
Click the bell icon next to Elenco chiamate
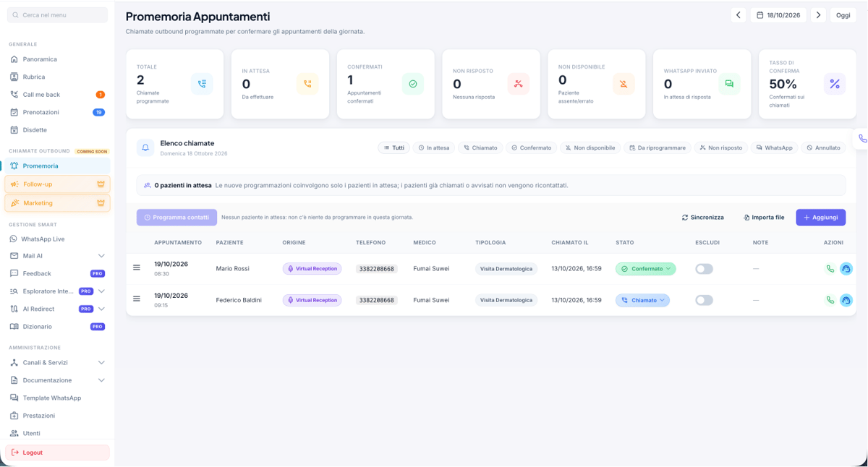[145, 147]
